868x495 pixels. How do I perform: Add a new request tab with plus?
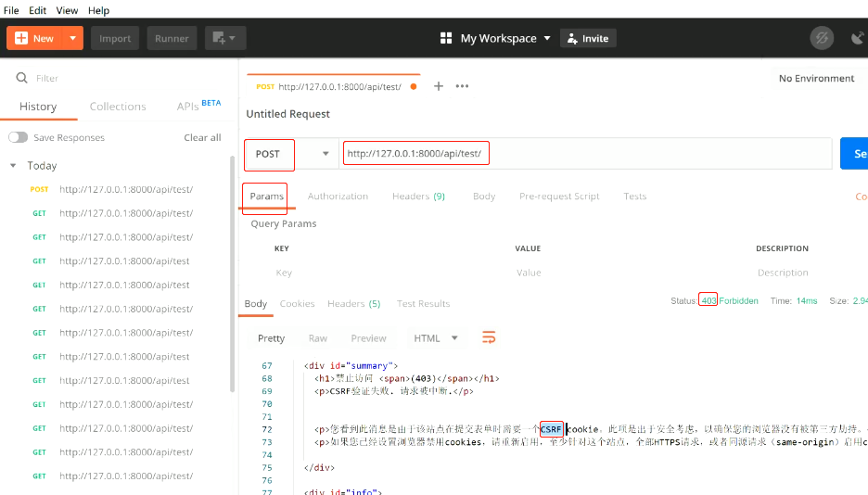click(439, 86)
